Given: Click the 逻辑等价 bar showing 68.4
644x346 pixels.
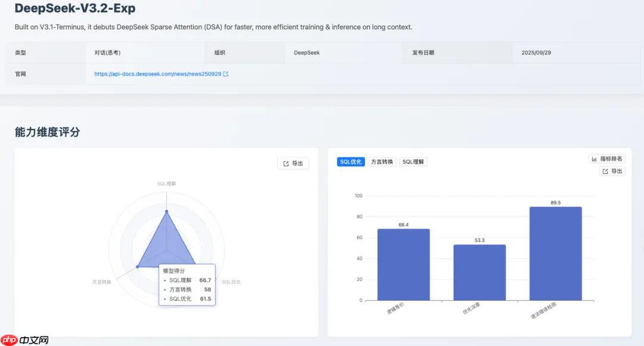Looking at the screenshot, I should pyautogui.click(x=402, y=265).
